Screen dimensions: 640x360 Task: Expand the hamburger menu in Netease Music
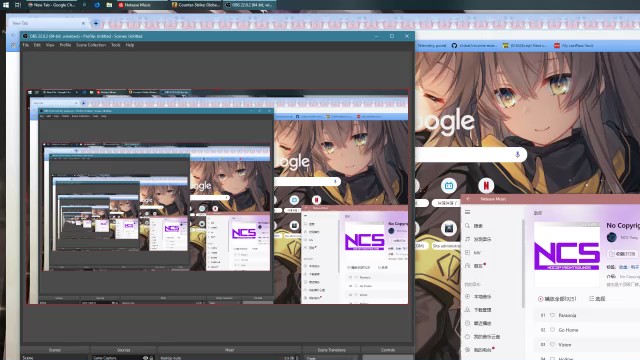pos(467,212)
